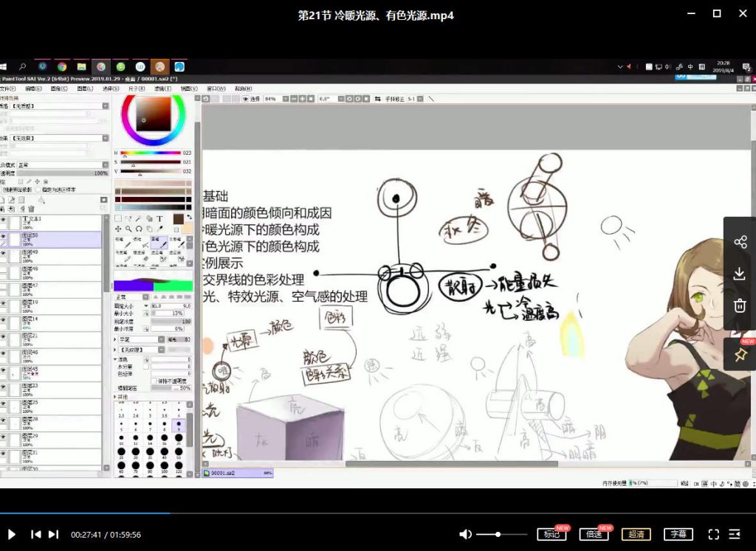756x551 pixels.
Task: Hide layer 图层49
Action: (2, 253)
